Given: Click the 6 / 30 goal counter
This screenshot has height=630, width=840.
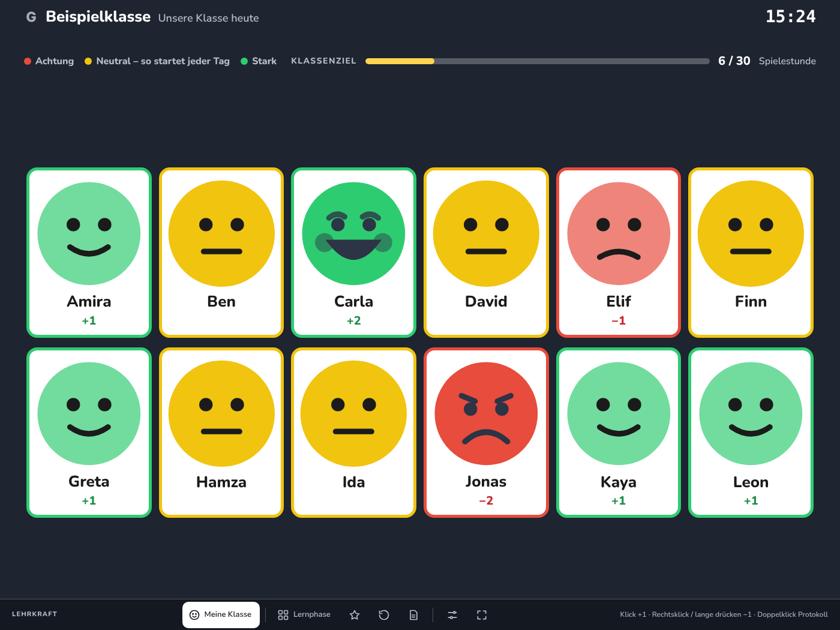Looking at the screenshot, I should coord(734,61).
